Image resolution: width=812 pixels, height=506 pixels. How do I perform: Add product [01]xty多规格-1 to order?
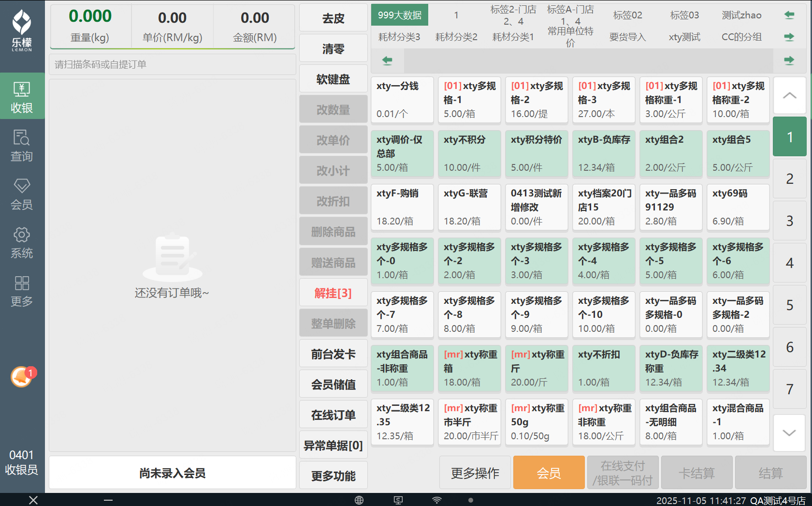pyautogui.click(x=469, y=100)
